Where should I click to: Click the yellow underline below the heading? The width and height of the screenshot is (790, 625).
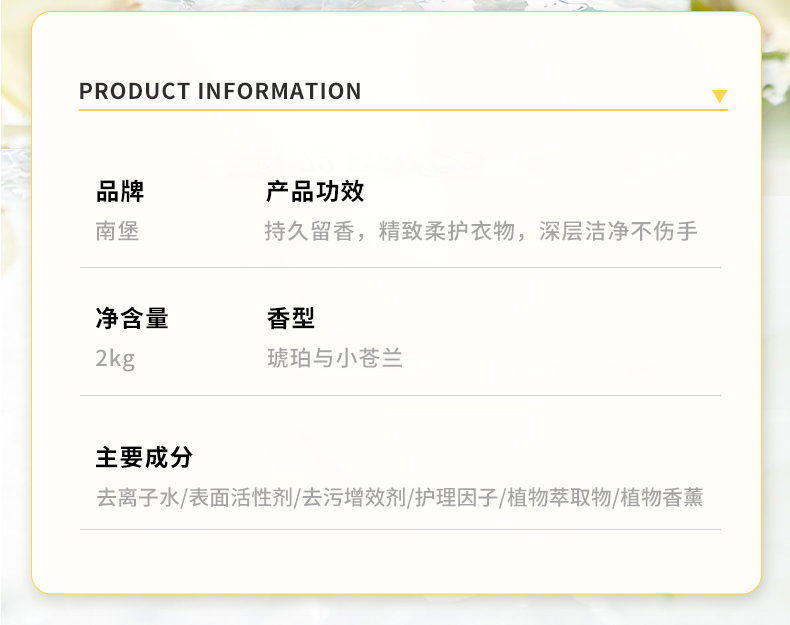pos(400,109)
